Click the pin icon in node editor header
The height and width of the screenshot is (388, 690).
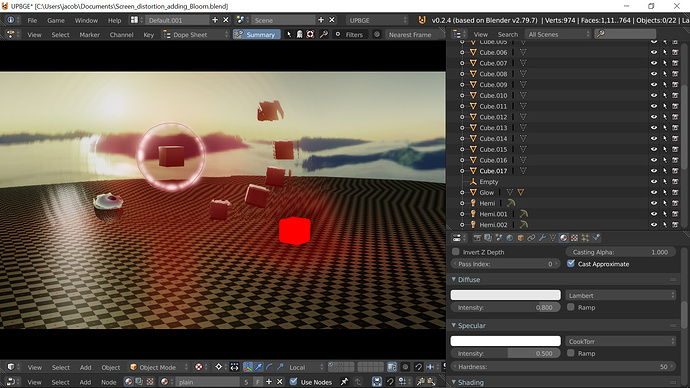coord(344,382)
